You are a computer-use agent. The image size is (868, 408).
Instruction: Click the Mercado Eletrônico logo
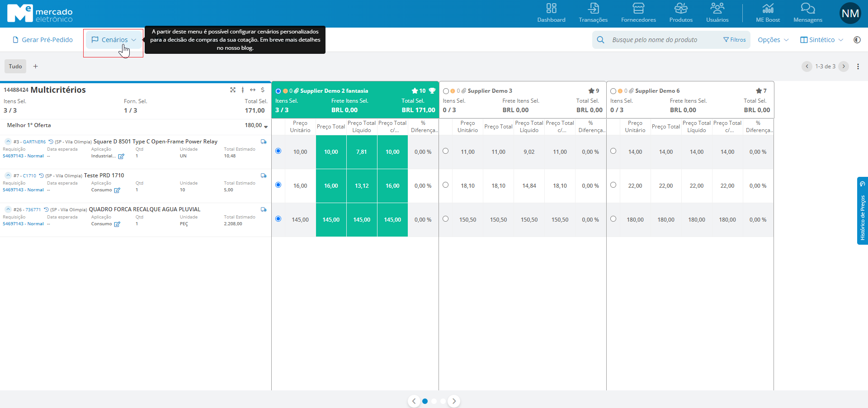tap(40, 14)
